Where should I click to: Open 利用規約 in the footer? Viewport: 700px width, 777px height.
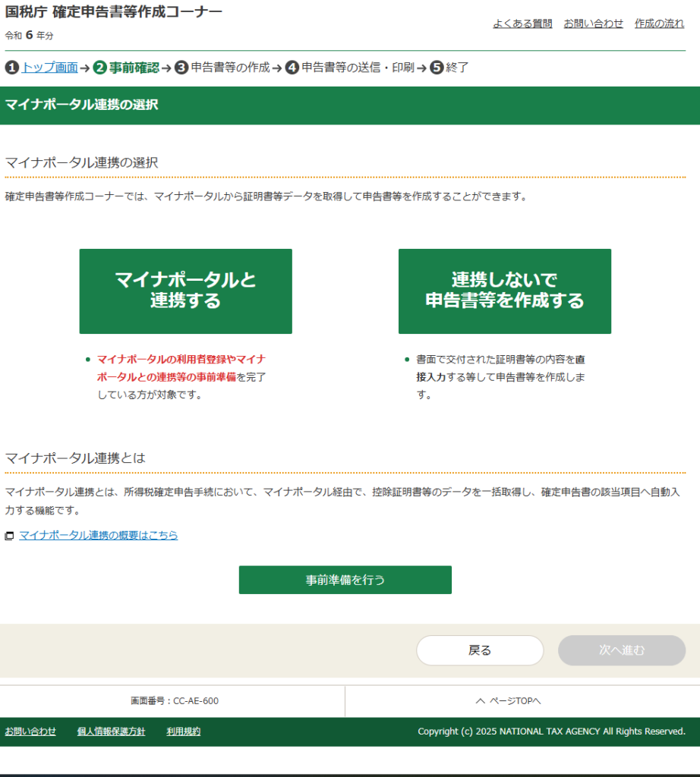[x=183, y=731]
